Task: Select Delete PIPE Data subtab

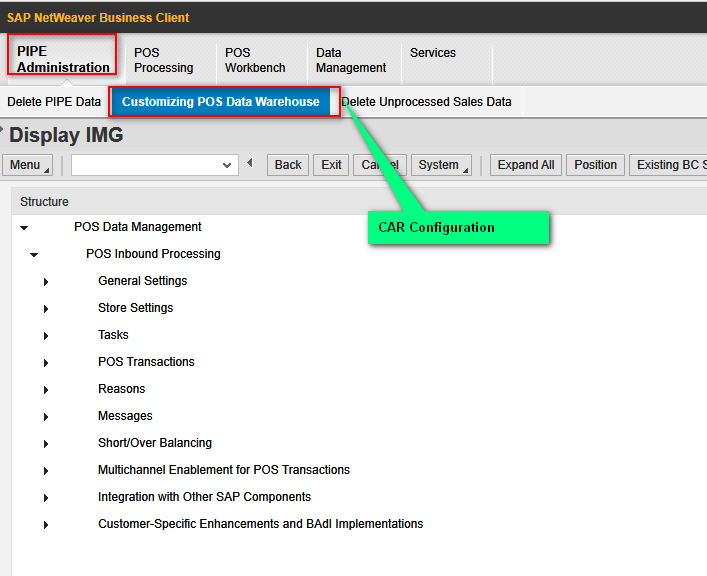Action: [54, 102]
